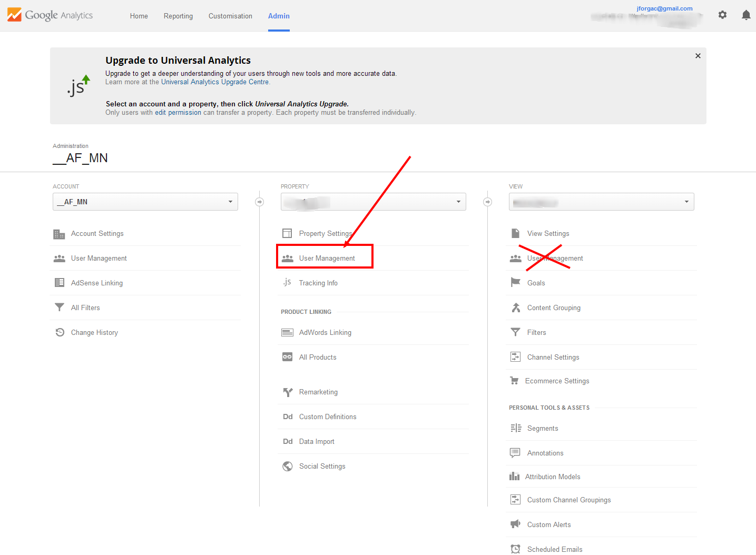756x555 pixels.
Task: Click the All Products link icon
Action: coord(287,357)
